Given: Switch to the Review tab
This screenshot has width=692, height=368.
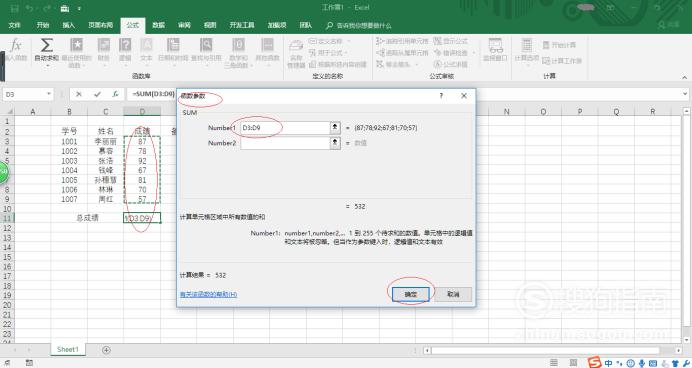Looking at the screenshot, I should click(184, 25).
